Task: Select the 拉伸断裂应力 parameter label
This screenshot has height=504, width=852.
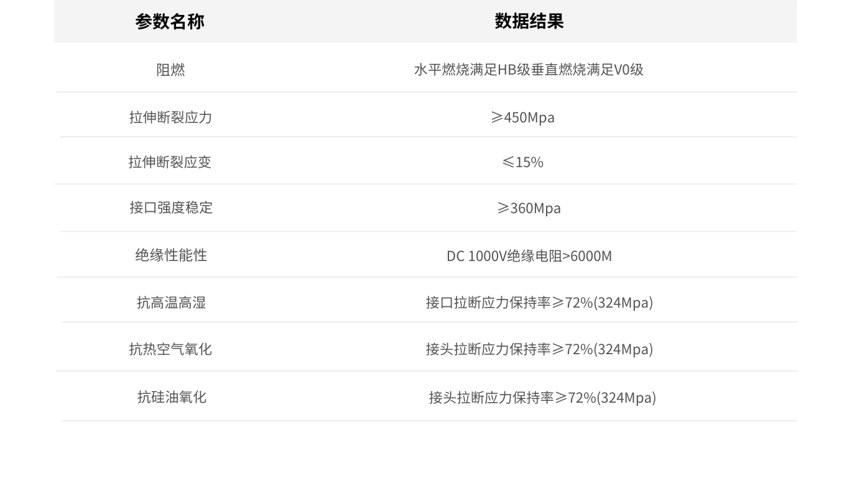Action: (x=170, y=117)
